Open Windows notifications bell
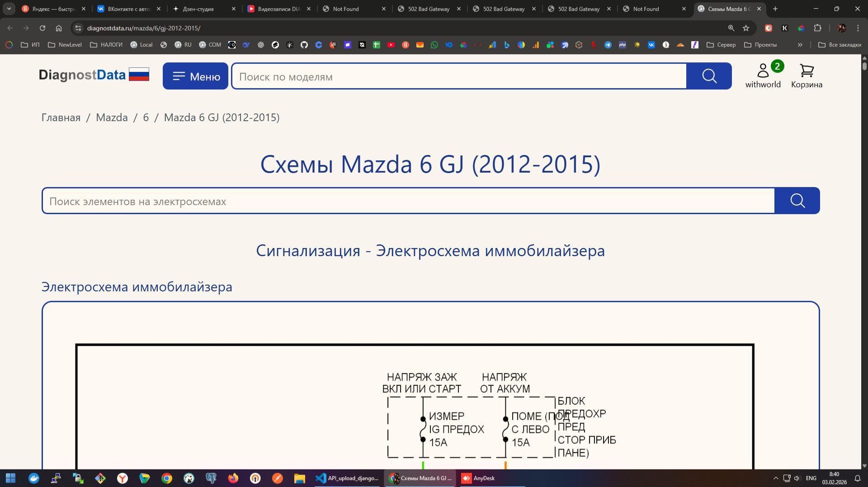The image size is (868, 487). (857, 478)
